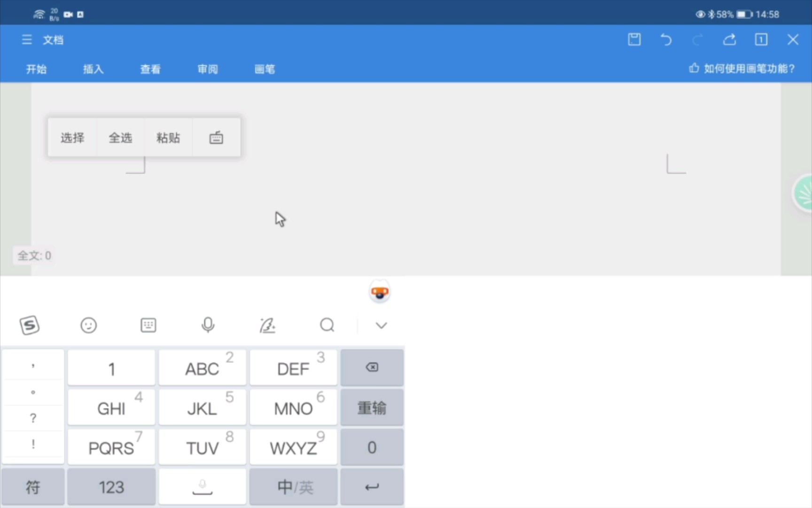Image resolution: width=812 pixels, height=508 pixels.
Task: Tap 粘贴 in the popup menu
Action: [x=168, y=137]
